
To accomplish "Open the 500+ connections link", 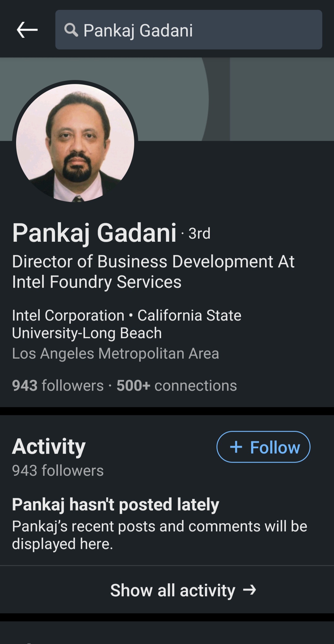I will point(177,386).
